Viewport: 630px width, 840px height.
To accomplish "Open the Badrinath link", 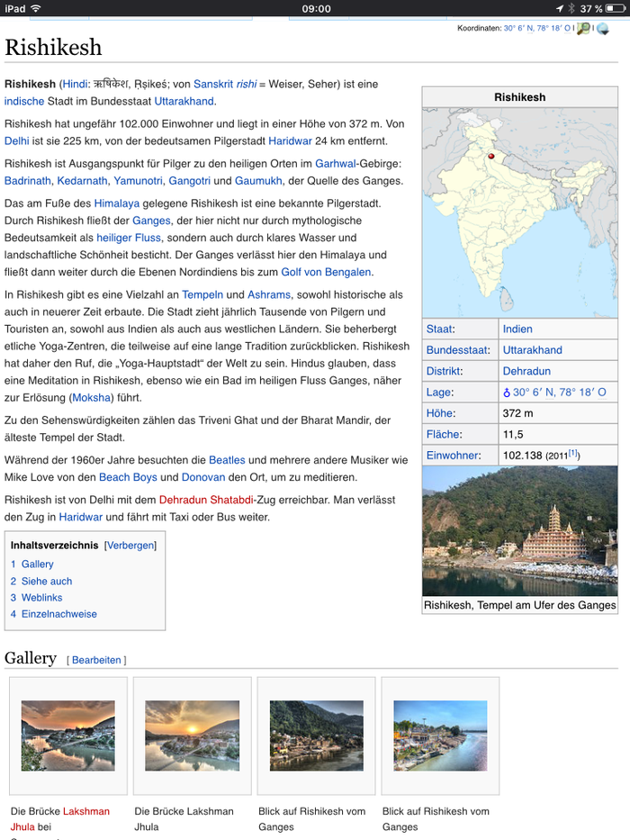I will [x=28, y=181].
